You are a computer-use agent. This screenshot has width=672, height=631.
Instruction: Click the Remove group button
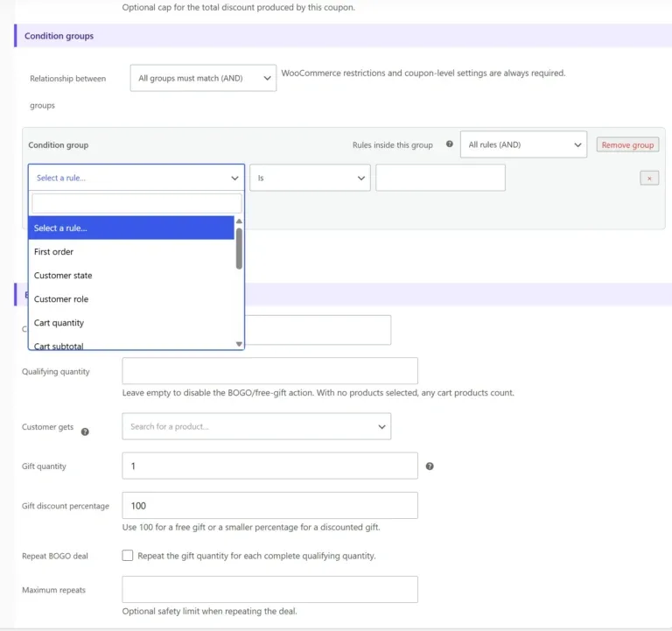point(627,145)
